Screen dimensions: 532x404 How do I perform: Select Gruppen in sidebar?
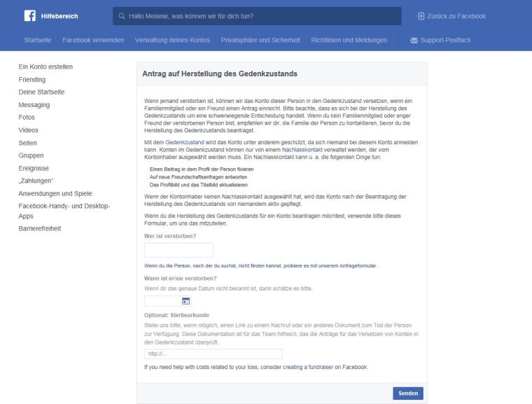31,155
